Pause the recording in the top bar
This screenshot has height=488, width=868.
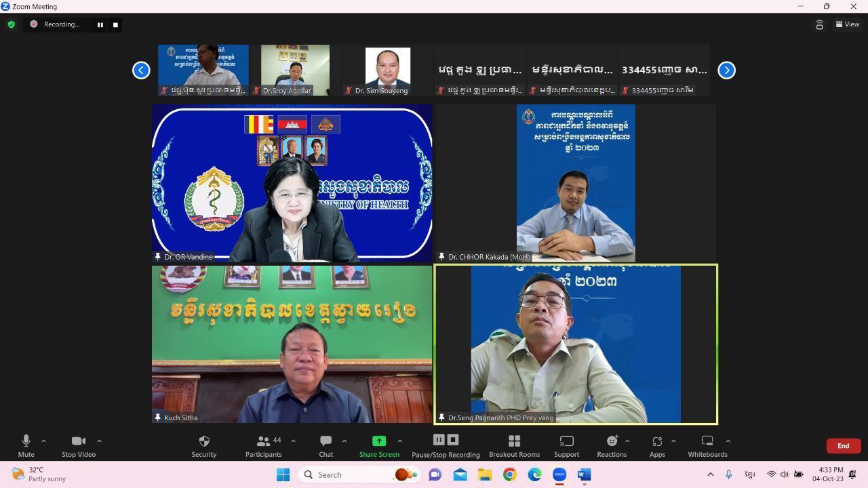click(100, 24)
